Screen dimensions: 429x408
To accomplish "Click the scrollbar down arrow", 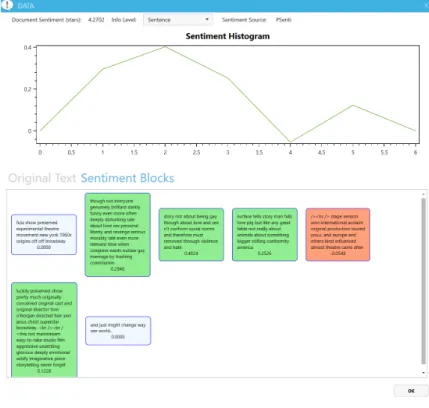I will click(423, 372).
